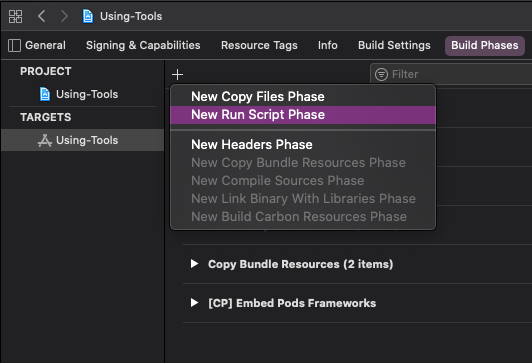532x363 pixels.
Task: Go forward with the right chevron
Action: (x=64, y=16)
